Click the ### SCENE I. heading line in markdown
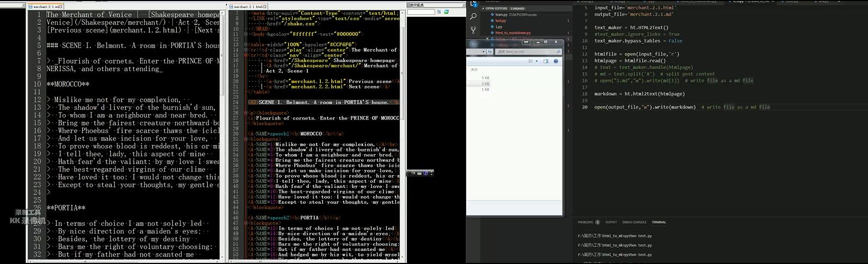Viewport: 868px width, 264px height. click(x=133, y=46)
